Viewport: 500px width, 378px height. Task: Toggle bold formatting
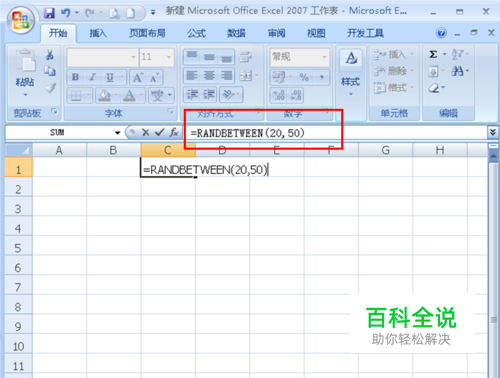click(x=75, y=77)
